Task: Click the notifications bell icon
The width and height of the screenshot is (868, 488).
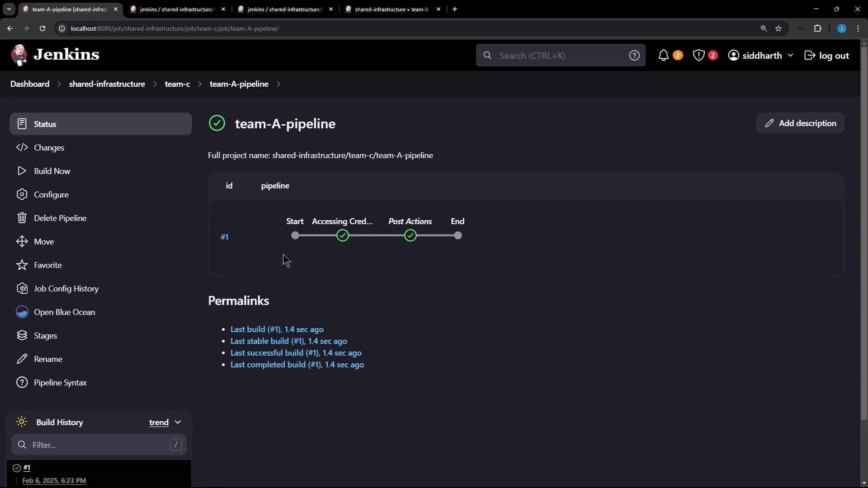Action: (663, 56)
